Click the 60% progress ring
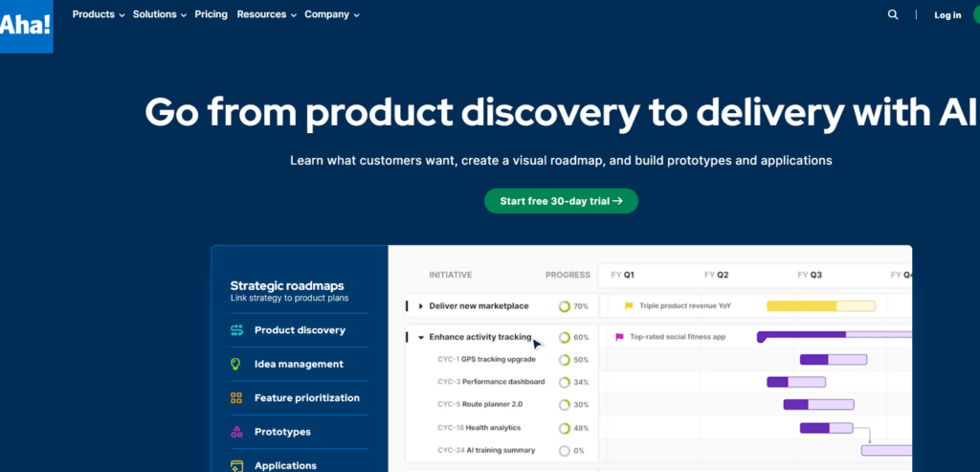The height and width of the screenshot is (472, 980). (565, 338)
